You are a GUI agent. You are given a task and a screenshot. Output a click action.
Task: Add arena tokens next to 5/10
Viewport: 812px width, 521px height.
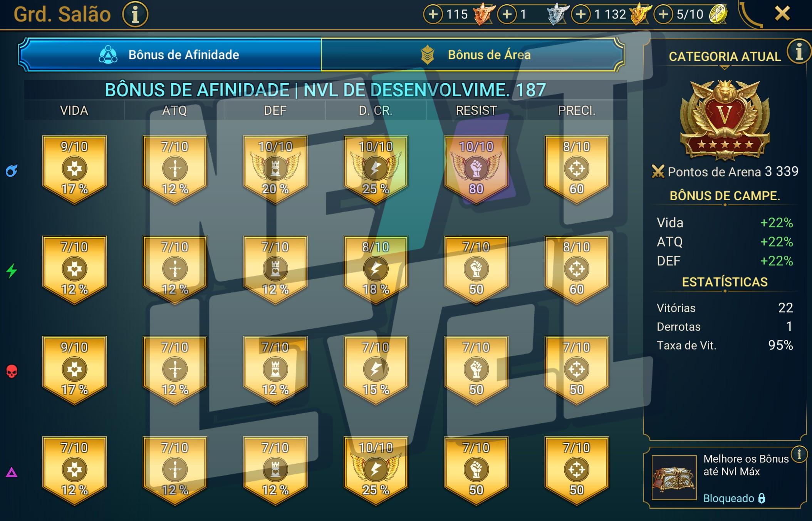(x=663, y=14)
